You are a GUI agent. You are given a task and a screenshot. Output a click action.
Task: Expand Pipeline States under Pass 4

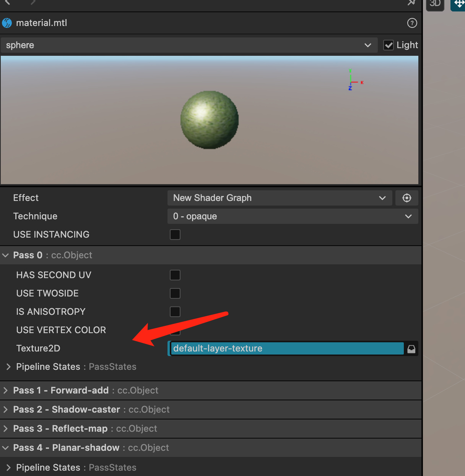pos(8,468)
